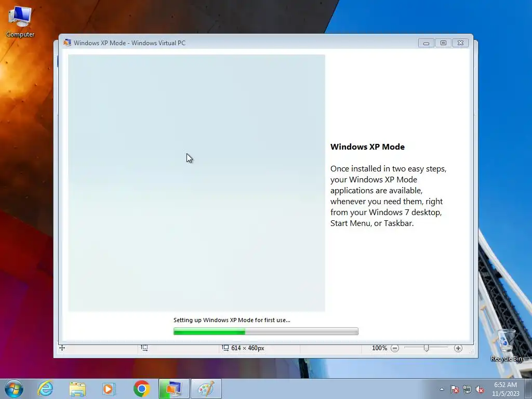Screen dimensions: 532x399
Task: Open Google Chrome from the taskbar
Action: coord(141,389)
